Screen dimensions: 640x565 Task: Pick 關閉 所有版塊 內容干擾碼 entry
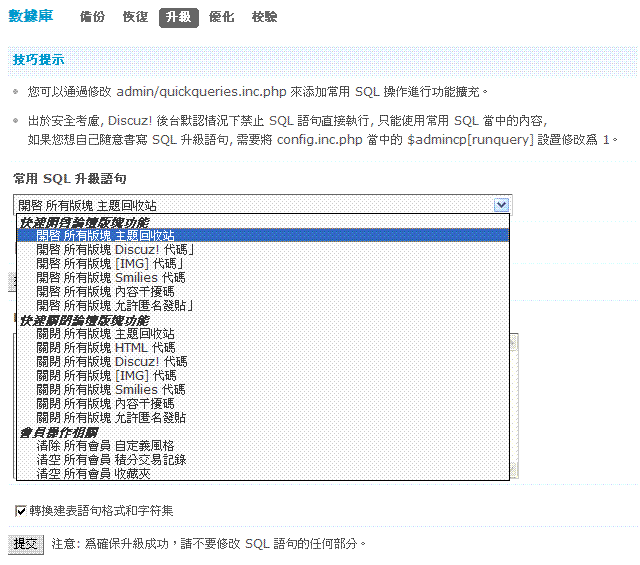(x=263, y=403)
